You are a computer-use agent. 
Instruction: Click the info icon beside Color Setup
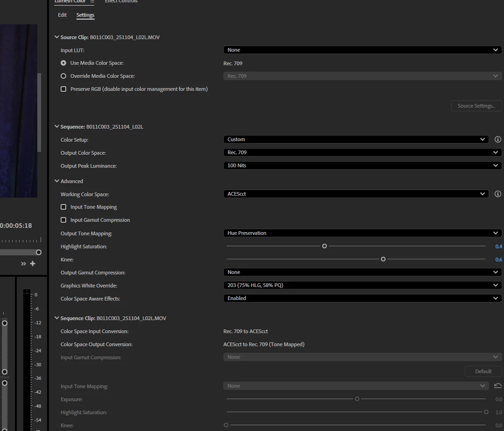point(497,139)
